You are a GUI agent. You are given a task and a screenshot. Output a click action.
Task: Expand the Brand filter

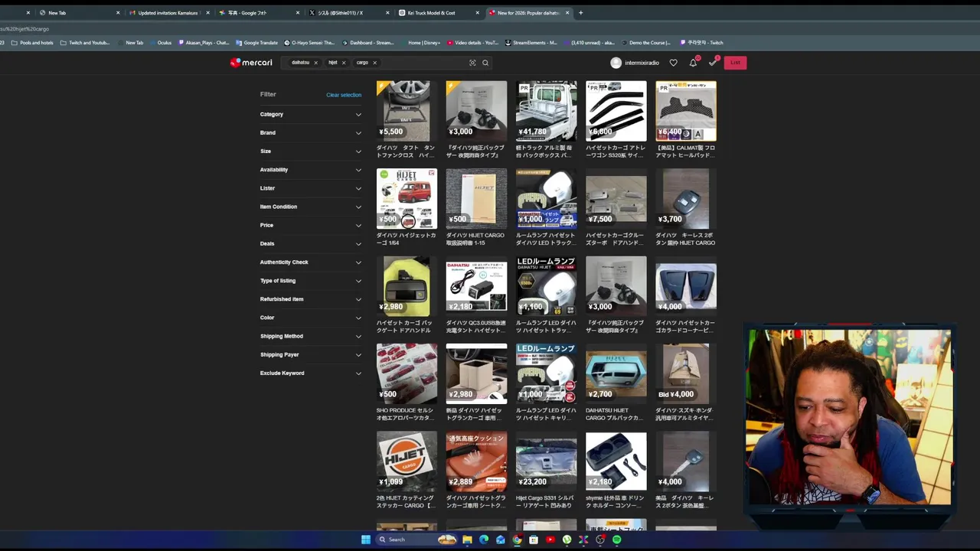coord(310,132)
